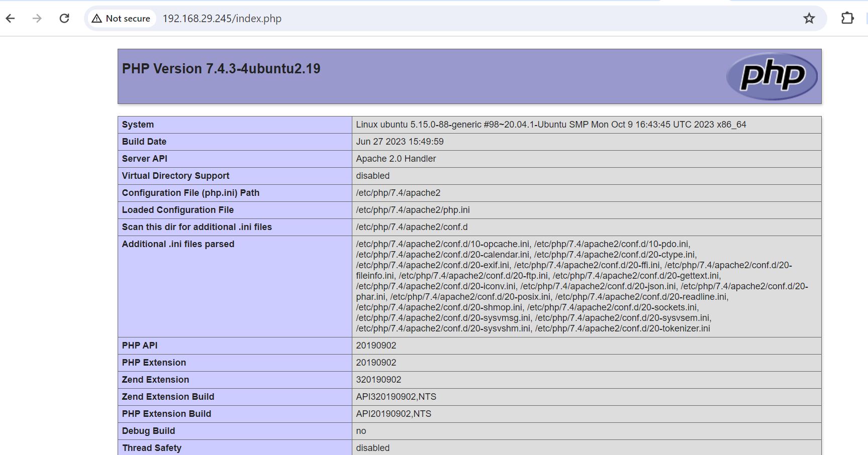Click the Thread Safety label
Viewport: 868px width, 455px height.
tap(151, 448)
